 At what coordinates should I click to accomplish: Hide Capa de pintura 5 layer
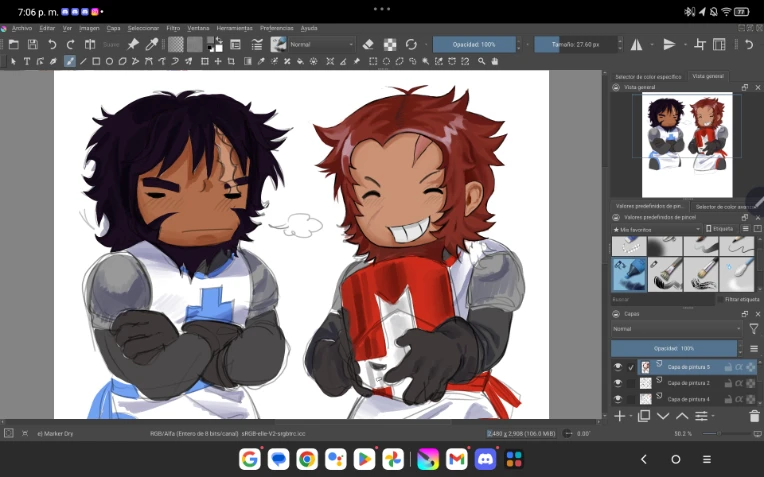pyautogui.click(x=618, y=367)
